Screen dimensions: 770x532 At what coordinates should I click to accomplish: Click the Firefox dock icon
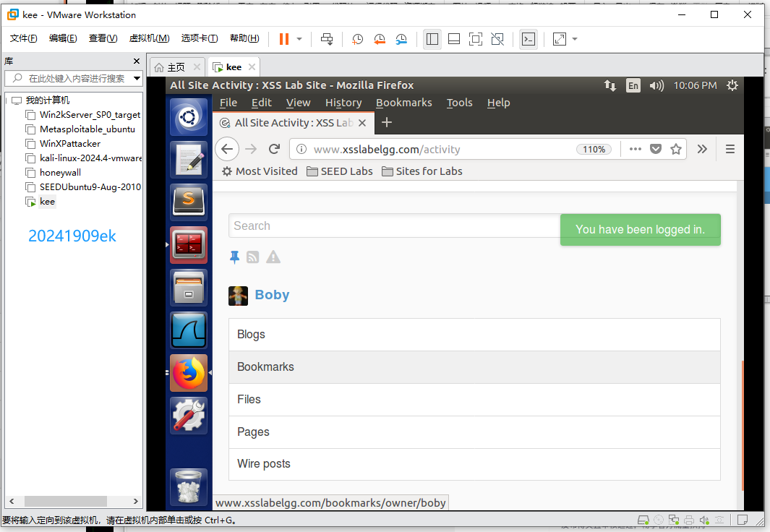tap(189, 373)
